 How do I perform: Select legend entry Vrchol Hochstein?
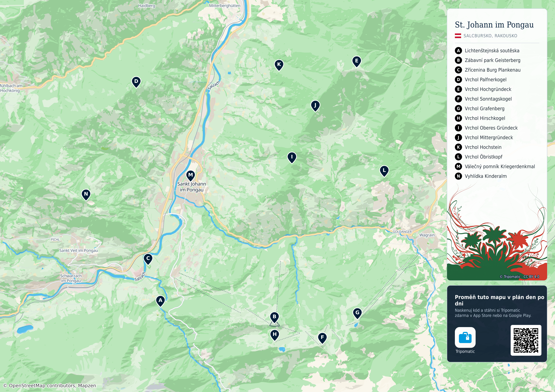[478, 147]
